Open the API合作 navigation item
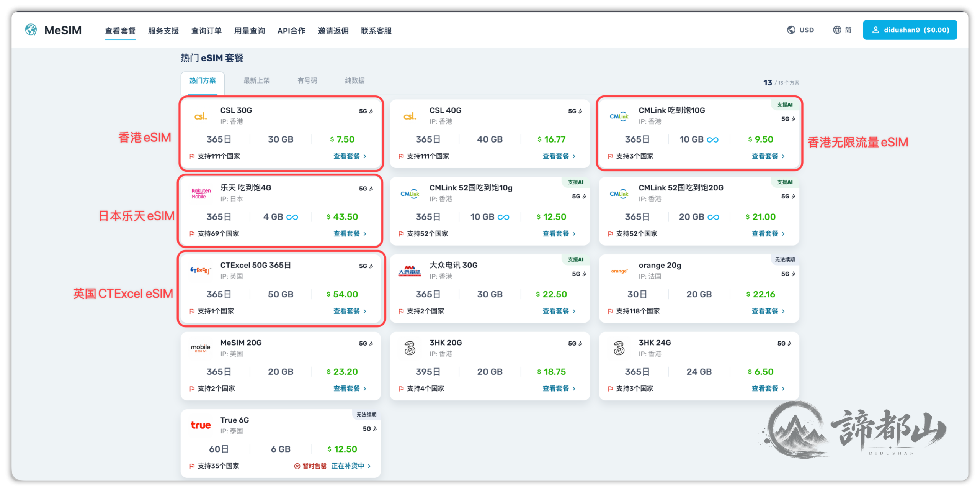Viewport: 980px width, 492px height. [291, 31]
